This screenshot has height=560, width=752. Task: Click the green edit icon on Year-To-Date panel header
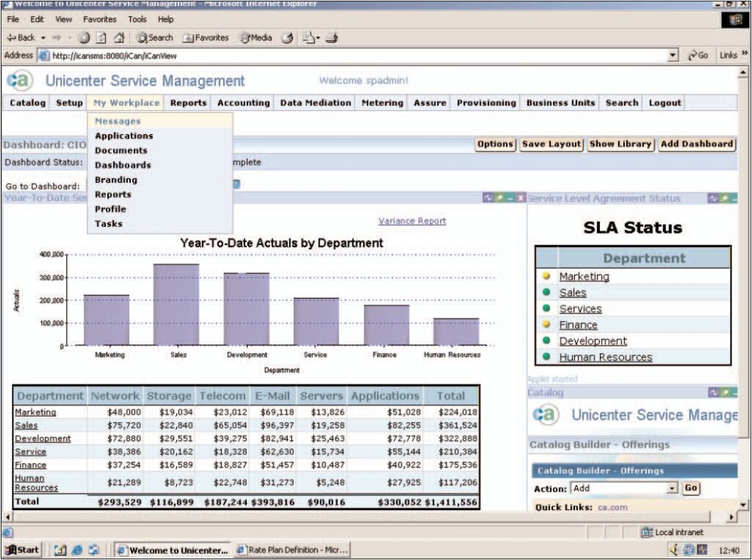pyautogui.click(x=499, y=197)
